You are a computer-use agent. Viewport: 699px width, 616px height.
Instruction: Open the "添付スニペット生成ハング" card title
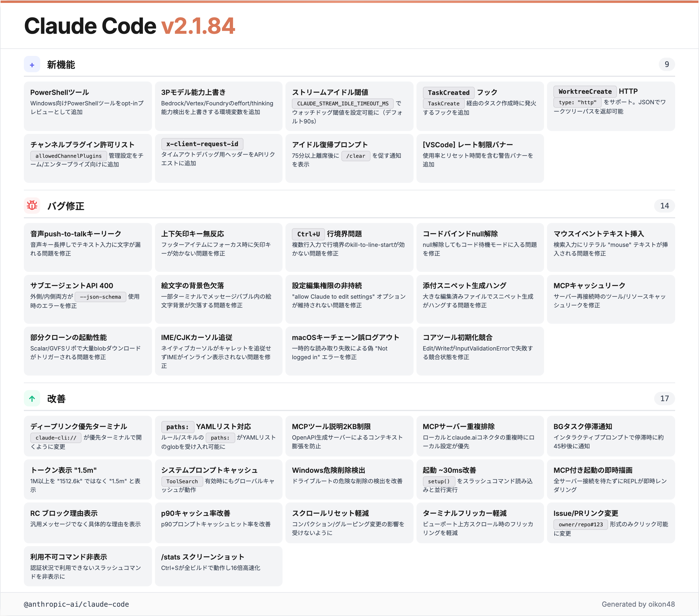465,286
